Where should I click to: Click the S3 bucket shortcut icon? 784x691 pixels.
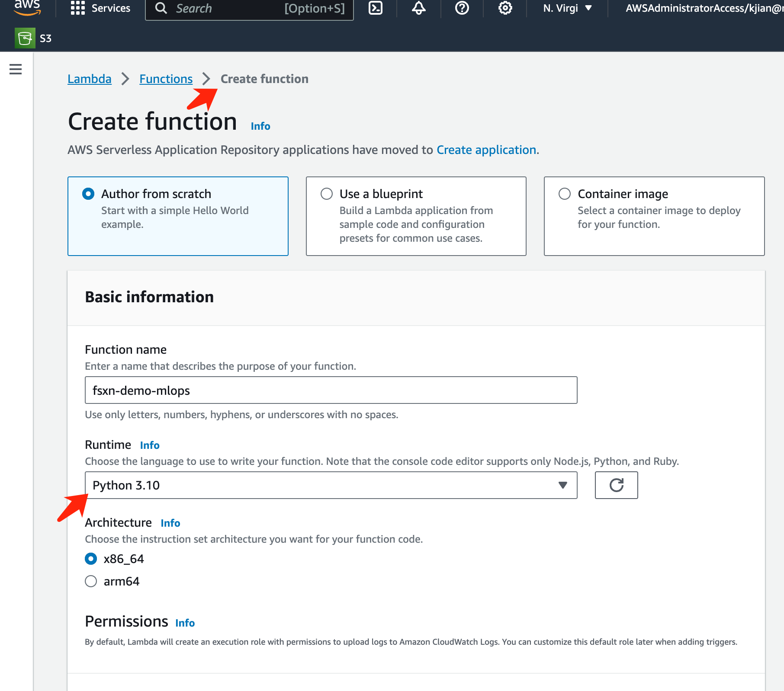point(25,38)
